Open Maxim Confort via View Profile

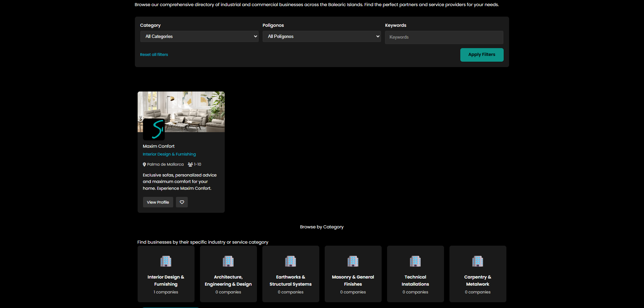click(x=158, y=202)
